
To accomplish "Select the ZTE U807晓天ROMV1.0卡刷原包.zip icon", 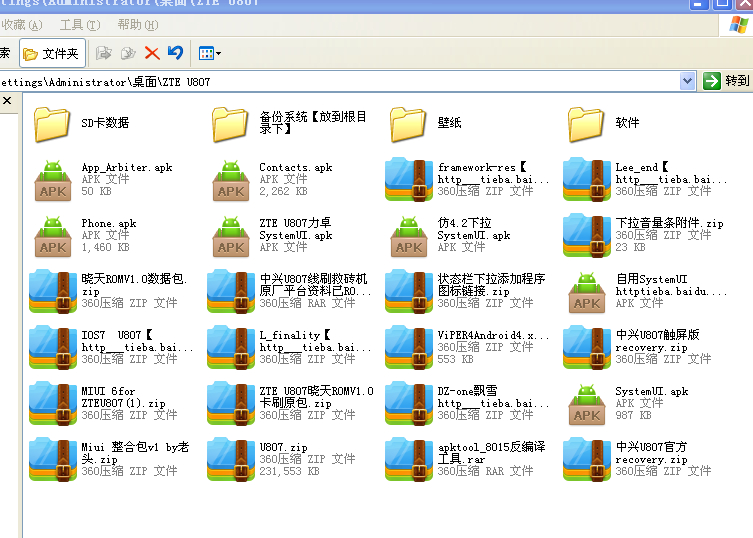I will pyautogui.click(x=231, y=404).
